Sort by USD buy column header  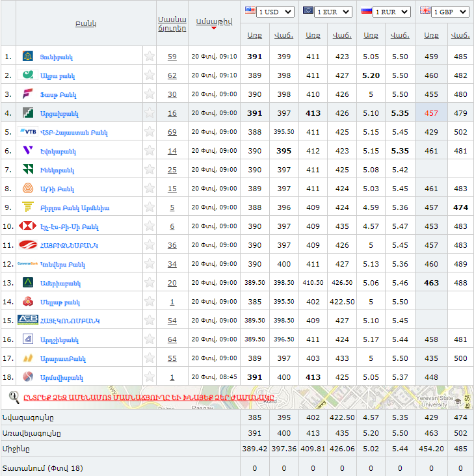[x=255, y=36]
